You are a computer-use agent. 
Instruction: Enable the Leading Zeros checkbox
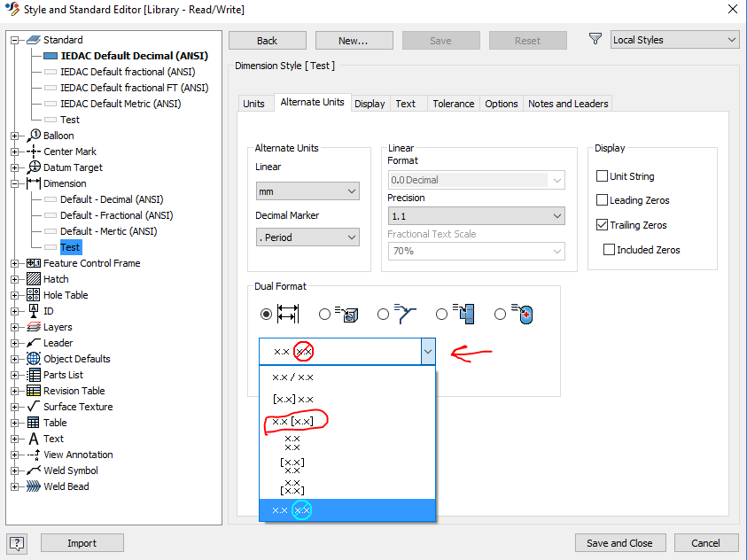(603, 200)
